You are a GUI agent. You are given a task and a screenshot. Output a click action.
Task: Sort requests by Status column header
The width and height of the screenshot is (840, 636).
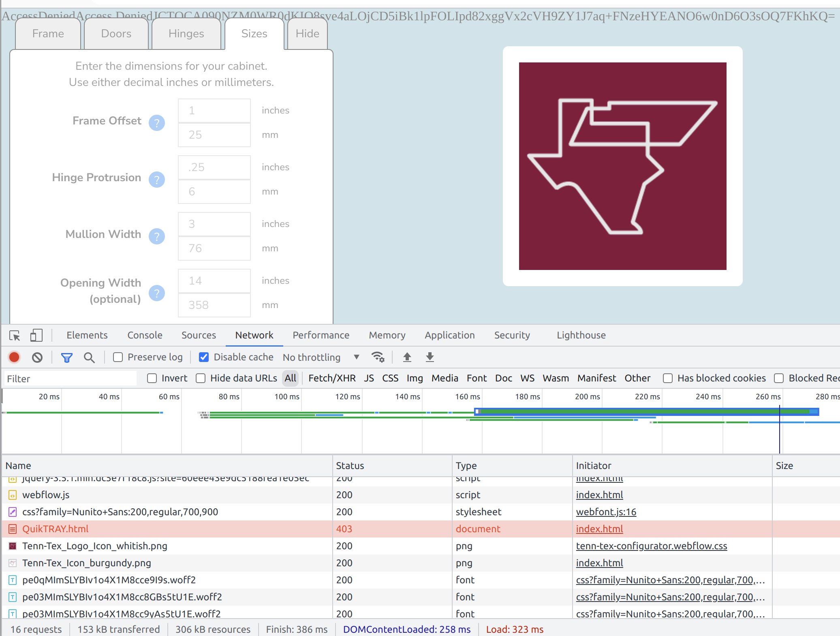[x=392, y=466]
